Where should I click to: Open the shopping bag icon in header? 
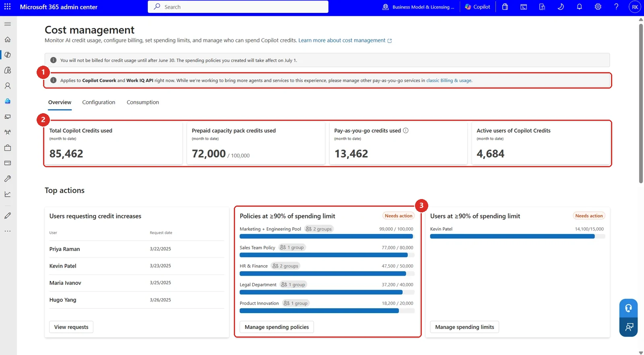[505, 7]
